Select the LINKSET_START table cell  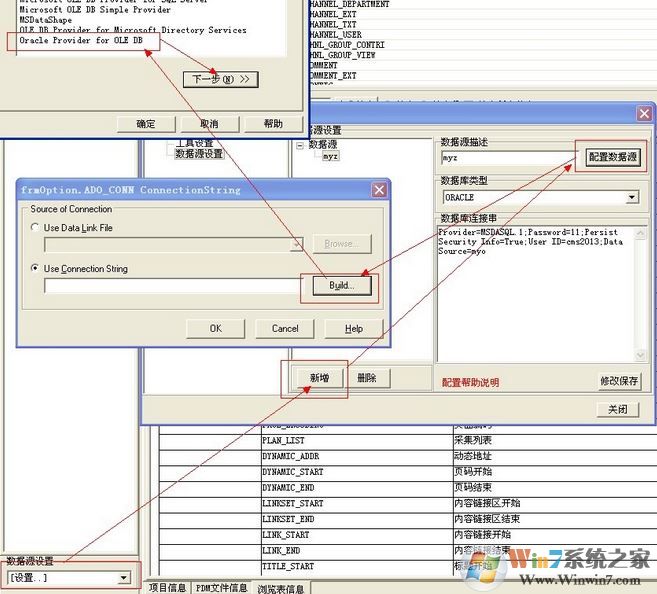click(356, 504)
